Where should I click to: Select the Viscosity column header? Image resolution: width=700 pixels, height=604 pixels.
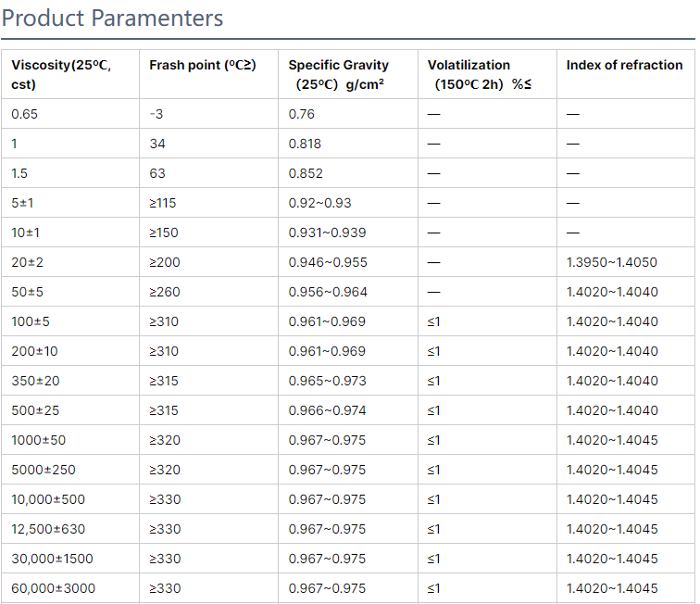[x=61, y=74]
